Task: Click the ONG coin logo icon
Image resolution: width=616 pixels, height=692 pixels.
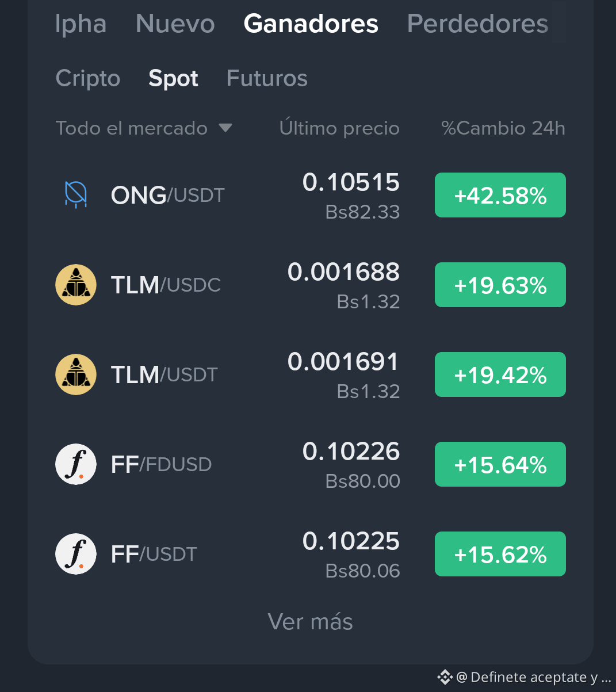Action: coord(75,194)
